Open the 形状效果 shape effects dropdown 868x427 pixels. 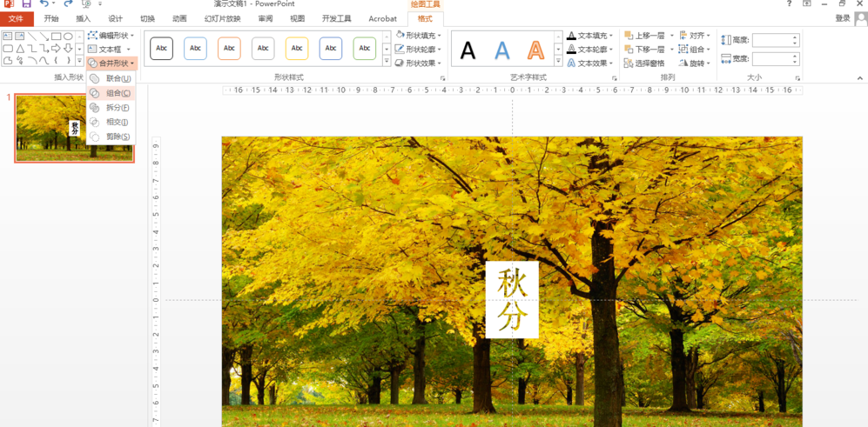click(x=419, y=63)
